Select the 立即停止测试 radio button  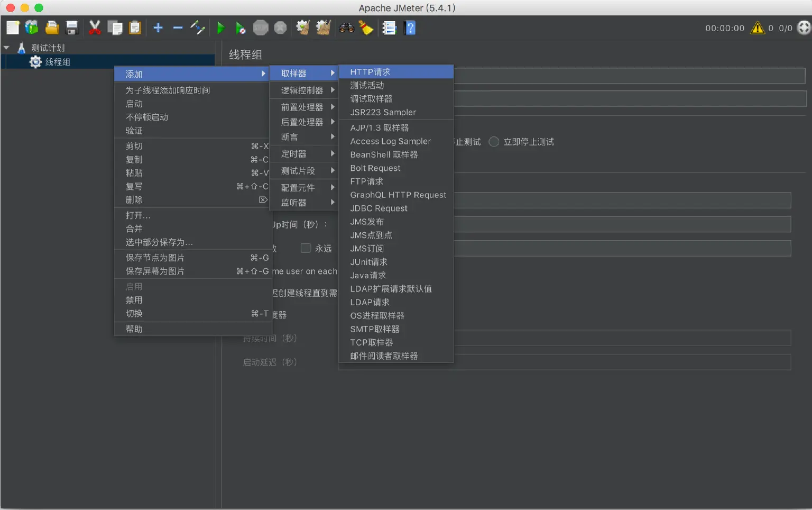click(x=493, y=141)
